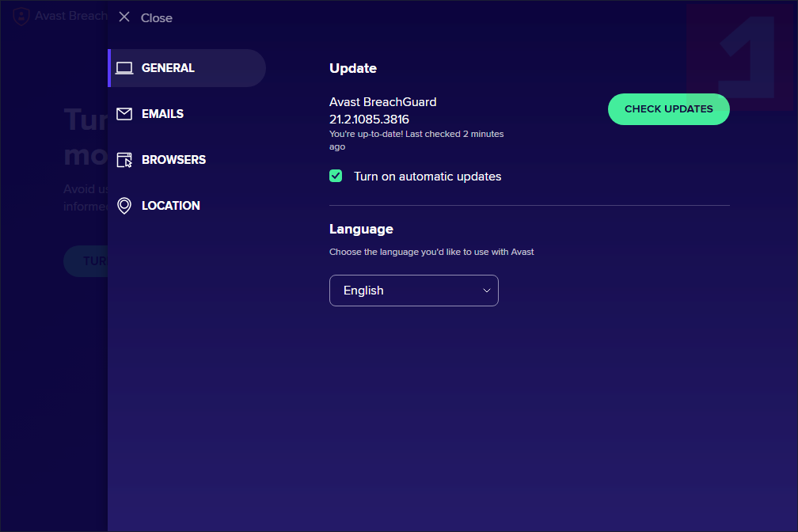Click the Update section heading
Viewport: 798px width, 532px height.
[353, 68]
